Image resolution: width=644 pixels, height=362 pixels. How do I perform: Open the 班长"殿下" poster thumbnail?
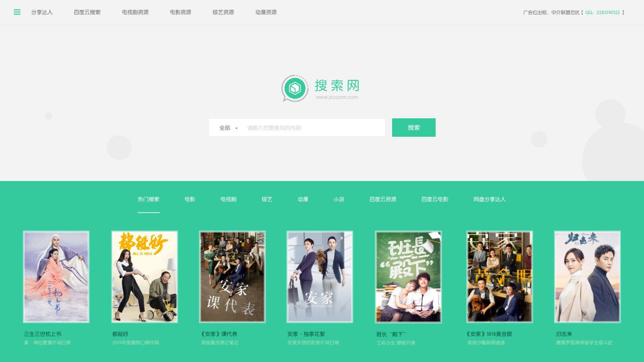[408, 277]
